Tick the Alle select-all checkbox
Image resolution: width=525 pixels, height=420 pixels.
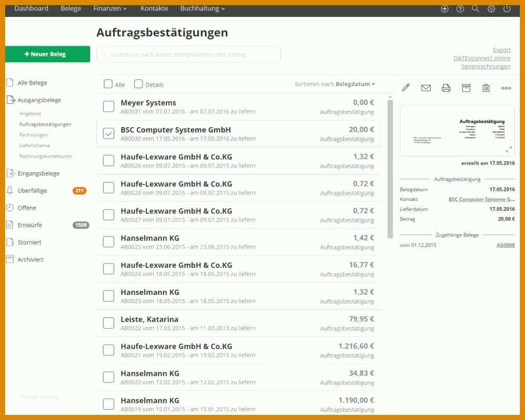click(108, 84)
